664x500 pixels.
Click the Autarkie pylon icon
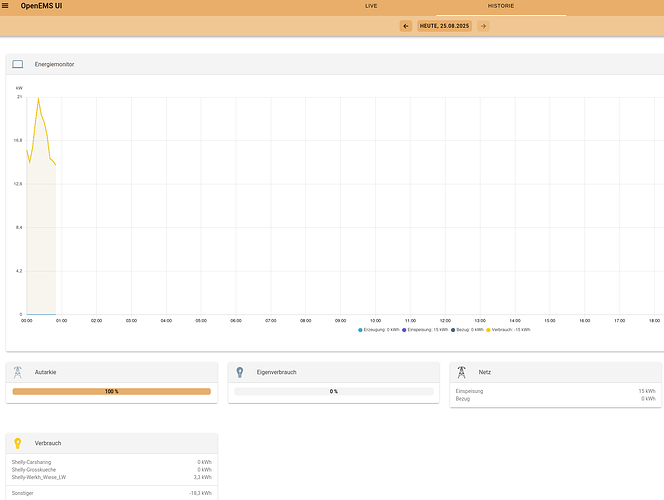click(17, 372)
